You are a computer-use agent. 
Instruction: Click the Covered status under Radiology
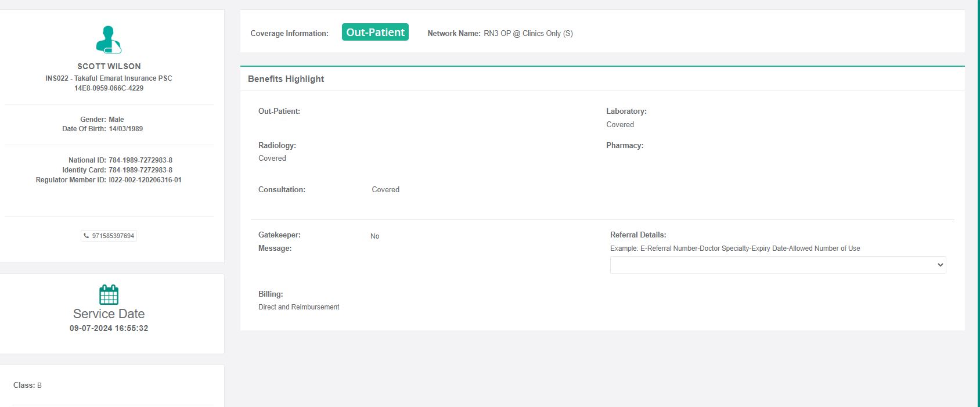(272, 159)
